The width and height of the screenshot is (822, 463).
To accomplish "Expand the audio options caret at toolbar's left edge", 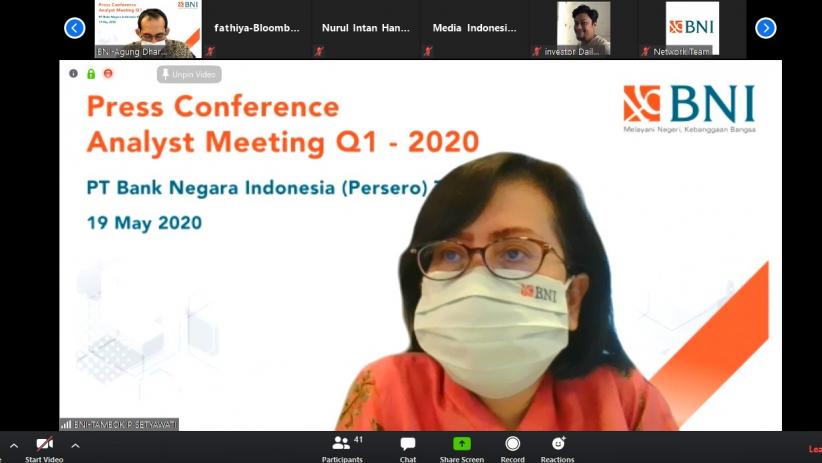I will [14, 446].
